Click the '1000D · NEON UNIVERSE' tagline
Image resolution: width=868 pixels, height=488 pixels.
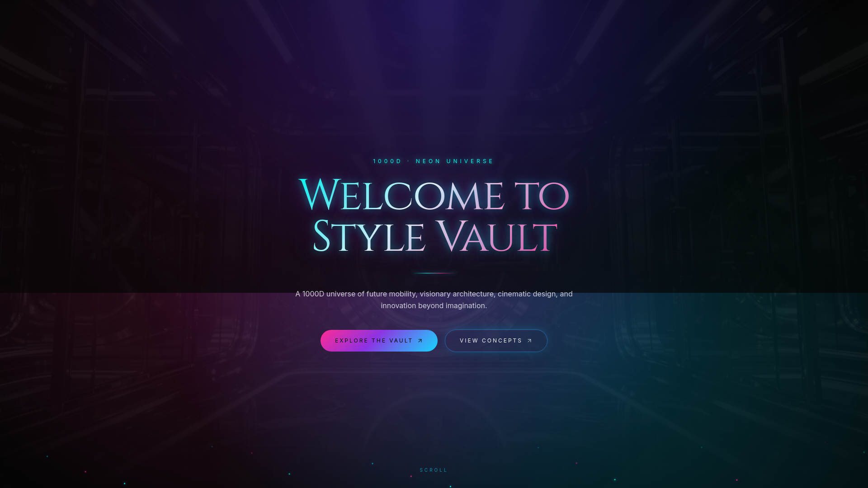434,161
